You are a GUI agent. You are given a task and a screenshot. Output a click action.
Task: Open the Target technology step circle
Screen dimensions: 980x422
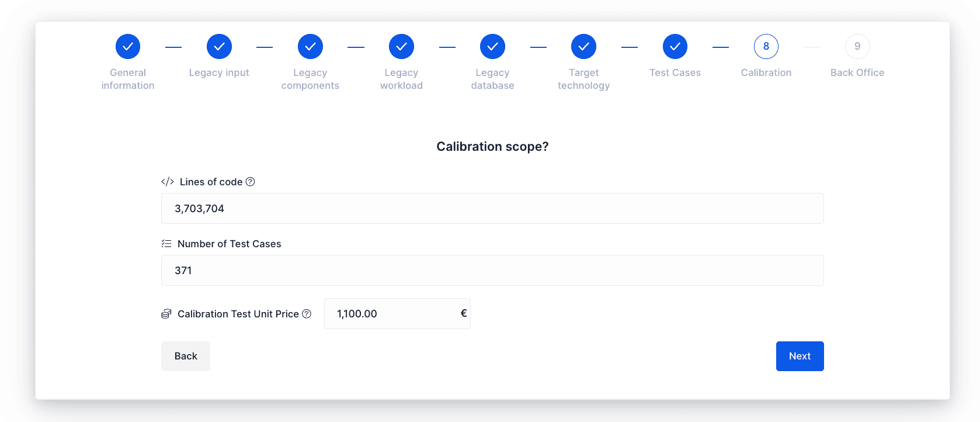pos(583,47)
